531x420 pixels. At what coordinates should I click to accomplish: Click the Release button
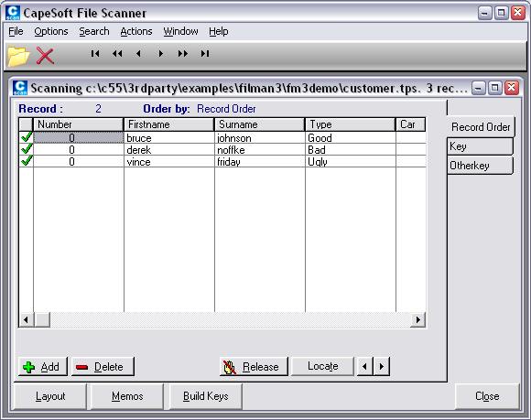click(254, 367)
